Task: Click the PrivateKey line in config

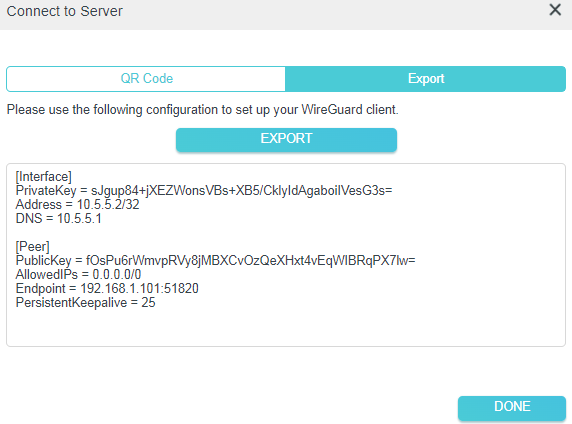Action: [204, 190]
